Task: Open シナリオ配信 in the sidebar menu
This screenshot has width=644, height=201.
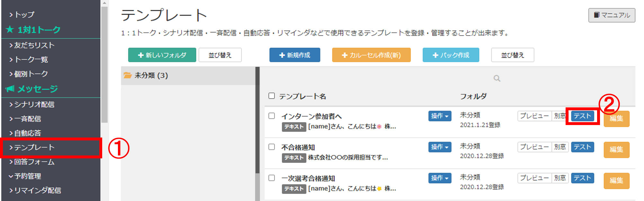Action: (x=34, y=105)
